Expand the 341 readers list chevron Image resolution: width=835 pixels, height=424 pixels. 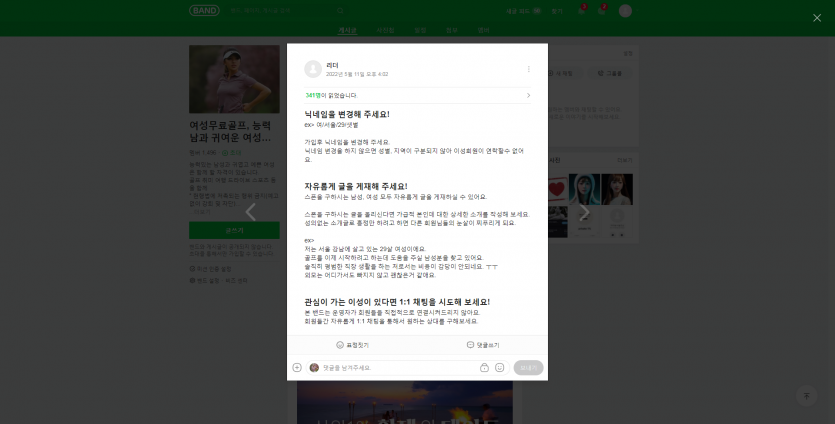pos(528,95)
